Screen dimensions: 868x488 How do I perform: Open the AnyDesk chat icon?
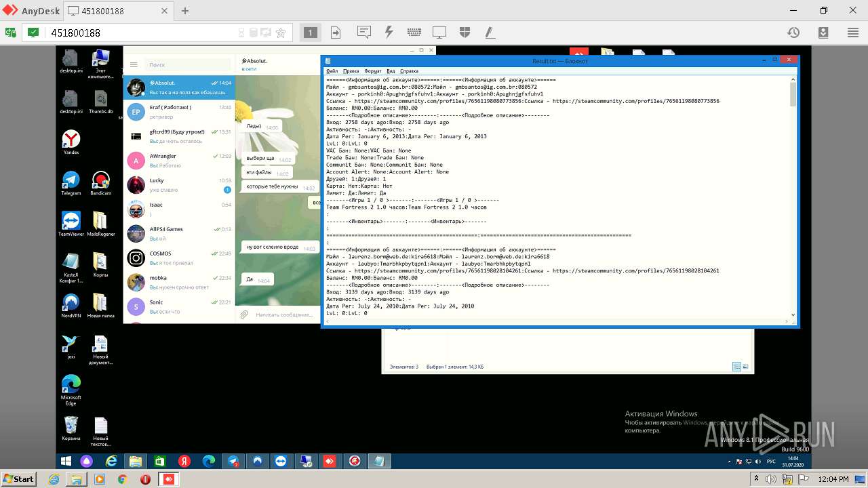click(364, 33)
